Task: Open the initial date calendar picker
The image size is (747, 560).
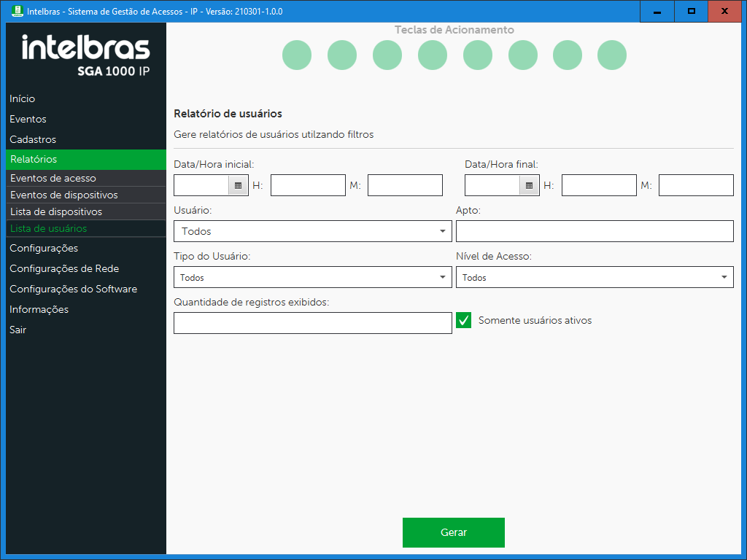Action: coord(239,186)
